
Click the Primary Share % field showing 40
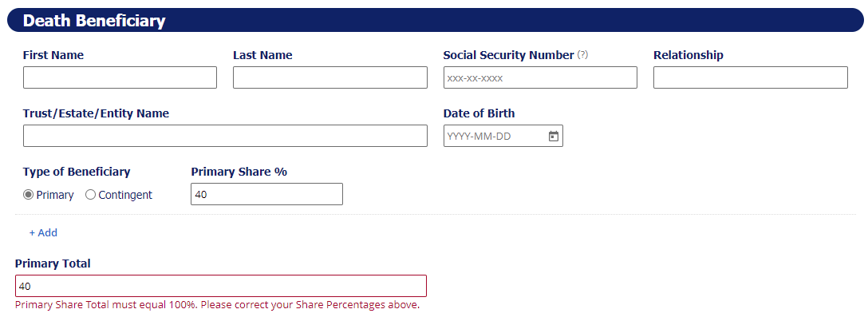pos(266,194)
